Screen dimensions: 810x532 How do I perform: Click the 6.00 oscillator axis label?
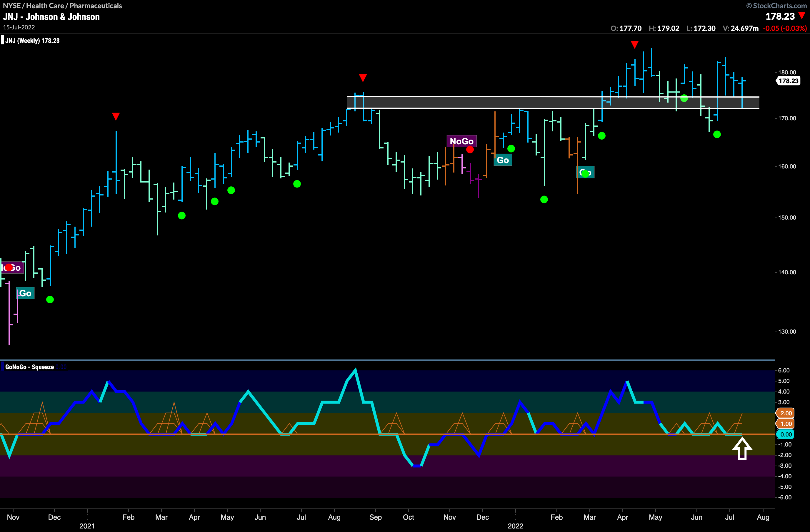784,370
